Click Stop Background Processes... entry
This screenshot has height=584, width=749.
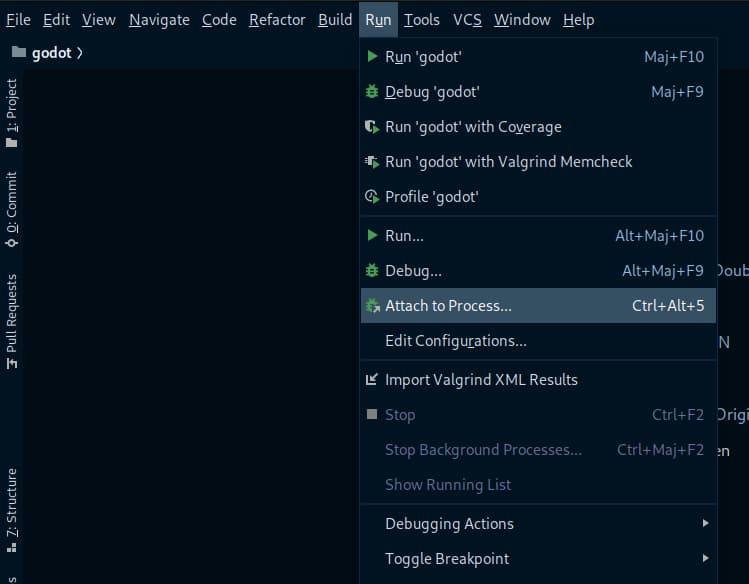click(538, 449)
